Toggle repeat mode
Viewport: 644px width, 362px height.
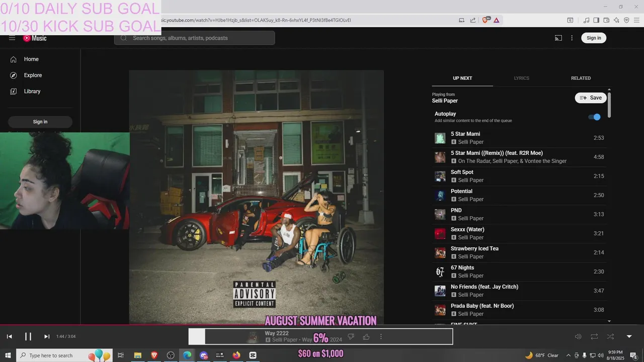[594, 336]
